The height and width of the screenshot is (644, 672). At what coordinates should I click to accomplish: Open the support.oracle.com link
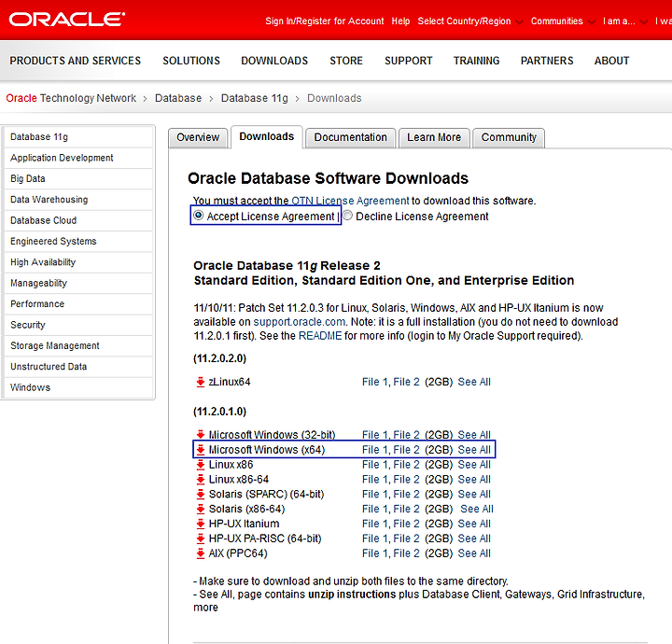click(x=300, y=322)
